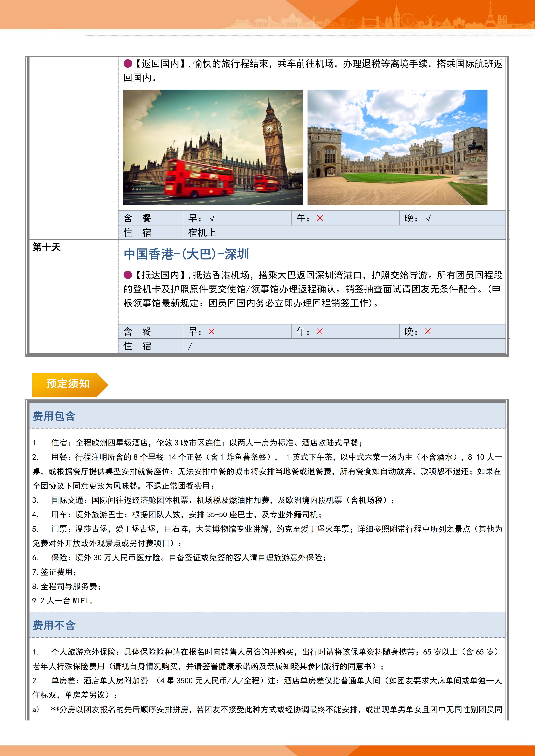Image resolution: width=535 pixels, height=756 pixels.
Task: Click the check mark after 早 in first meal row
Action: pyautogui.click(x=212, y=218)
